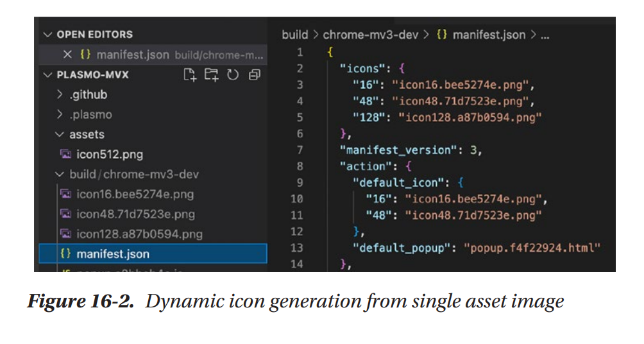
Task: Collapse the build/chrome-mv3-dev folder
Action: coord(60,175)
